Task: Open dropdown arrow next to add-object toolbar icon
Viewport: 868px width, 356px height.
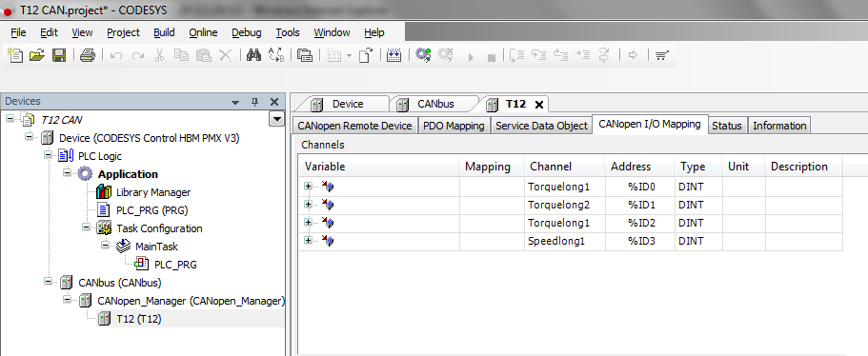Action: point(349,56)
